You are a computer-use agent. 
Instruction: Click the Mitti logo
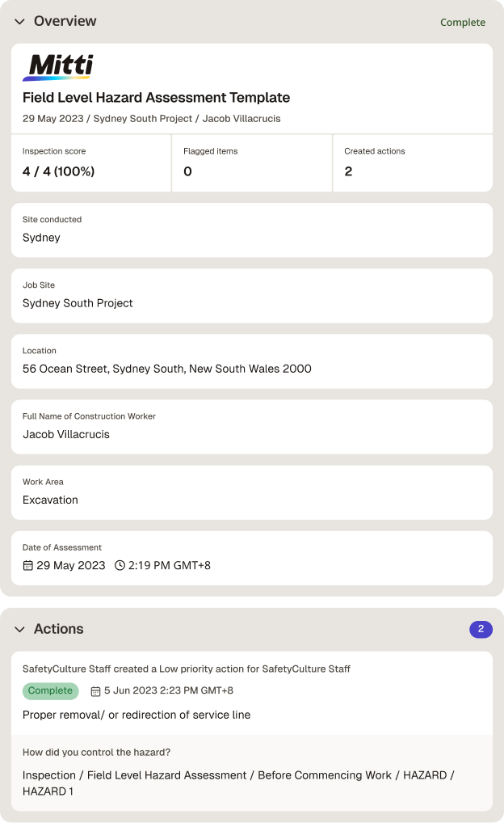tap(57, 67)
